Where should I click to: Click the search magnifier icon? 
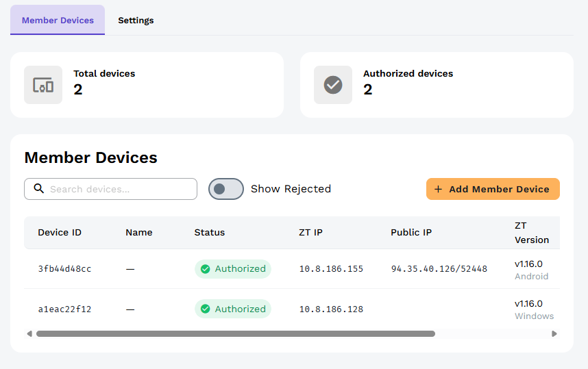(x=39, y=189)
